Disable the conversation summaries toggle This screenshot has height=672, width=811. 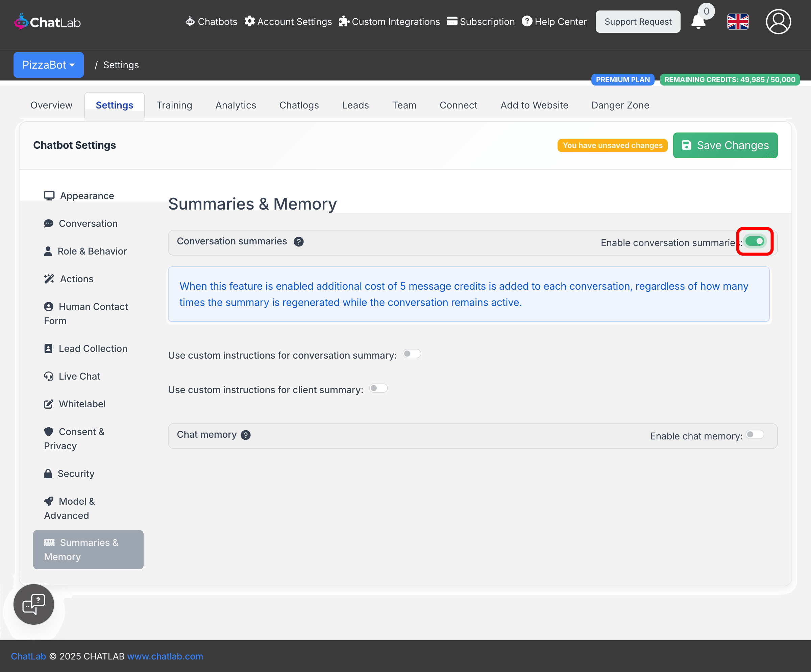click(755, 241)
